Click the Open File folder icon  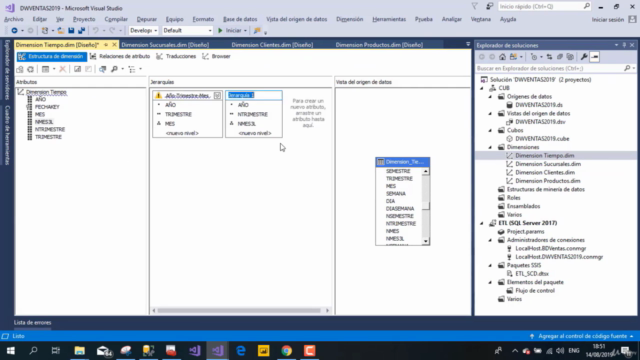tap(60, 31)
